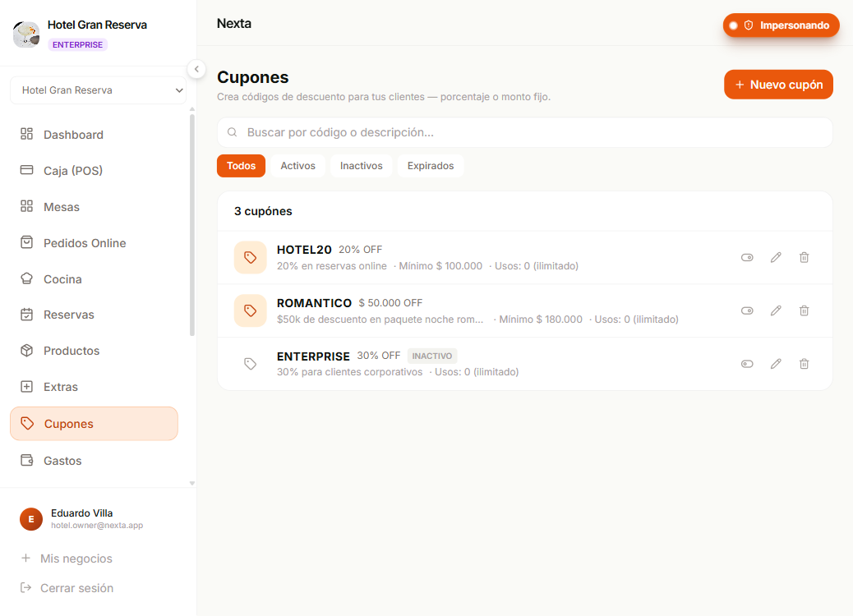Viewport: 853px width, 616px height.
Task: Open the Hotel Gran Reserva business dropdown
Action: pos(99,90)
